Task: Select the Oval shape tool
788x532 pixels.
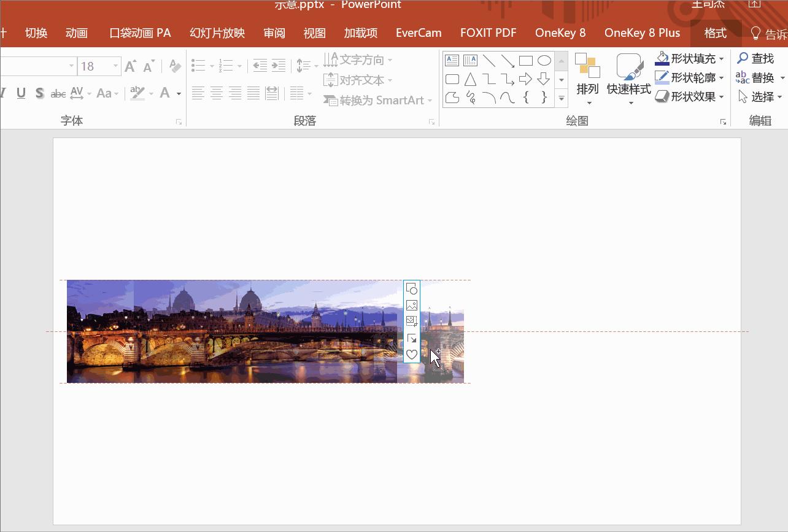Action: pos(544,60)
